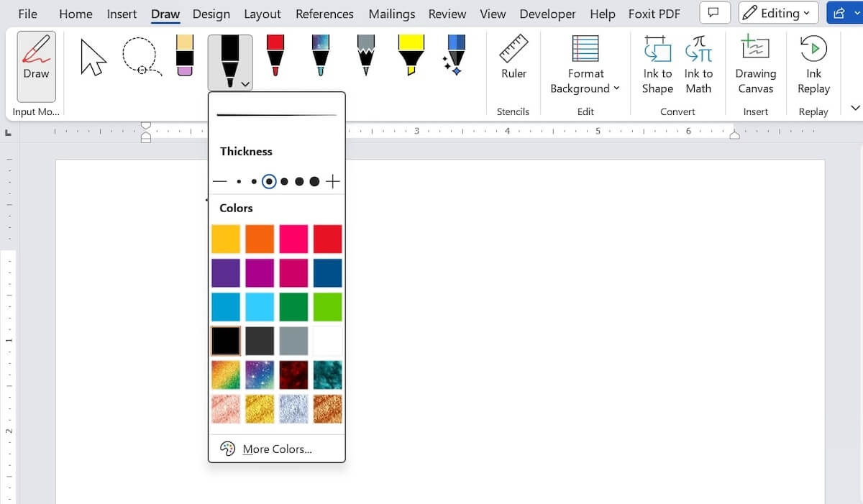Activate the Lasso Select tool
Image resolution: width=863 pixels, height=504 pixels.
pos(141,58)
